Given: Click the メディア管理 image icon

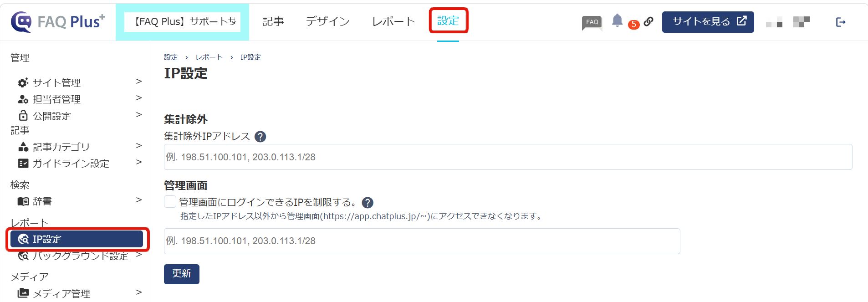Looking at the screenshot, I should [23, 293].
